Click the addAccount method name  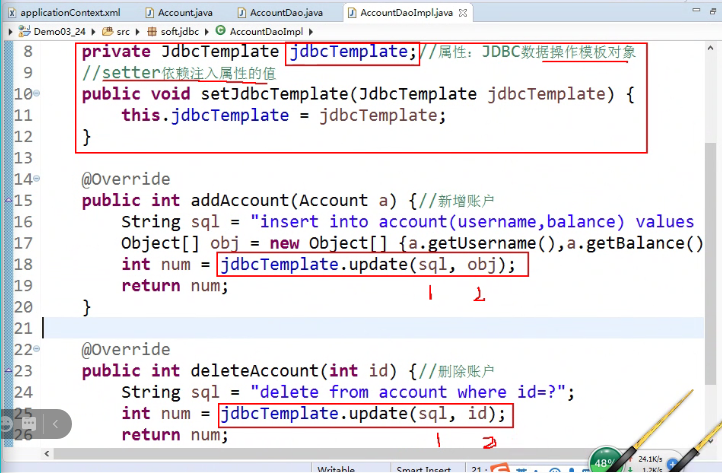pyautogui.click(x=239, y=200)
